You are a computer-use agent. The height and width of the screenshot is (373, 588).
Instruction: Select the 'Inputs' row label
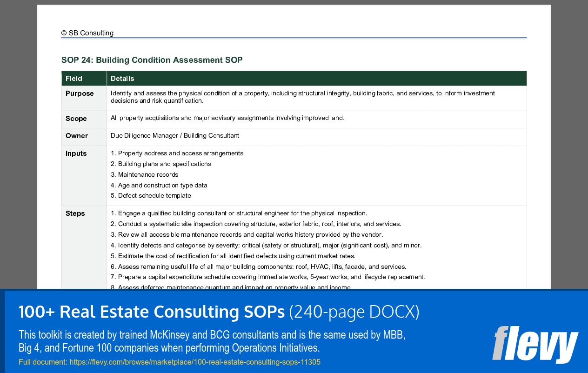[75, 153]
